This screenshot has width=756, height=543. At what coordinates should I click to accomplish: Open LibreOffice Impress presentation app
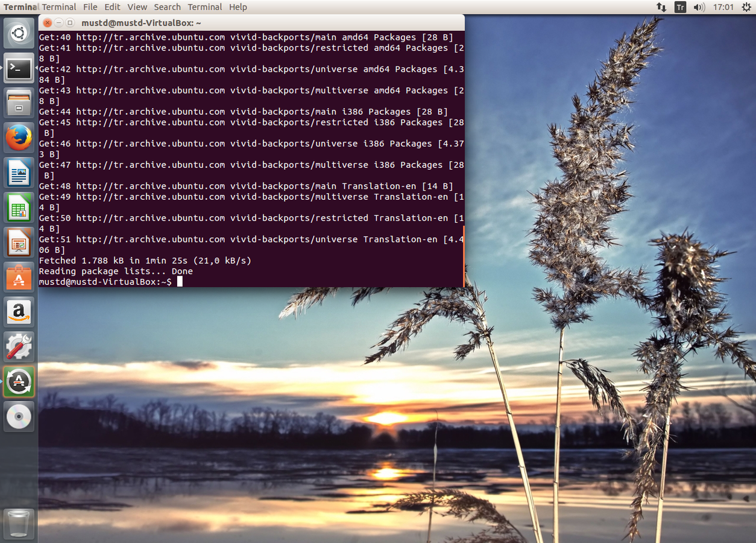click(x=19, y=243)
